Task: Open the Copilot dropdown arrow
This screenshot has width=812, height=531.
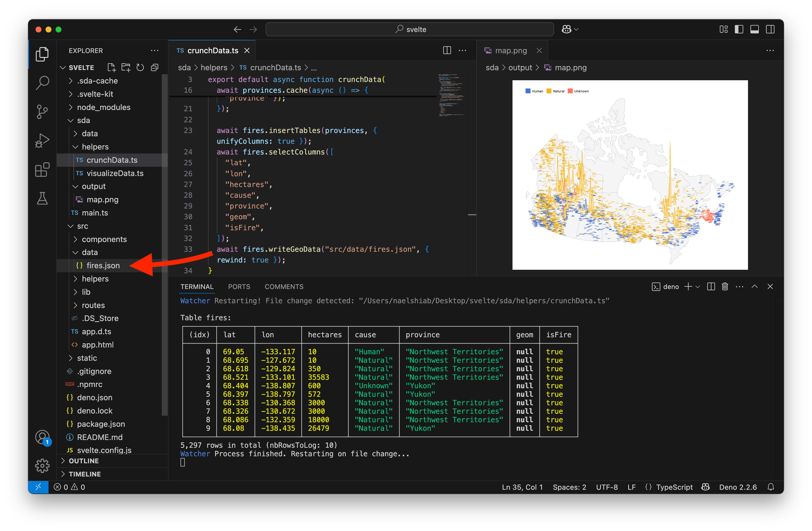Action: point(576,29)
